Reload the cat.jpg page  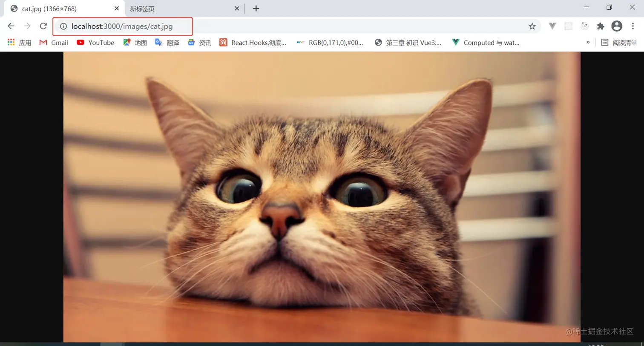(x=43, y=26)
